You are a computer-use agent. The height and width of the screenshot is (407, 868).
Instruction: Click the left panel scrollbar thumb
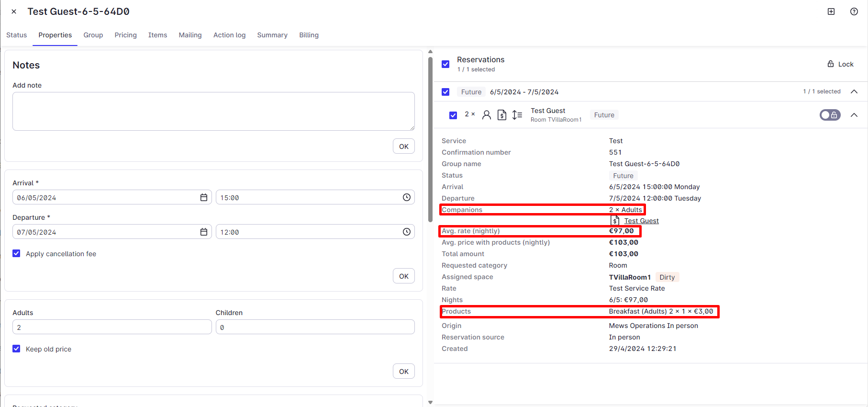(x=430, y=139)
